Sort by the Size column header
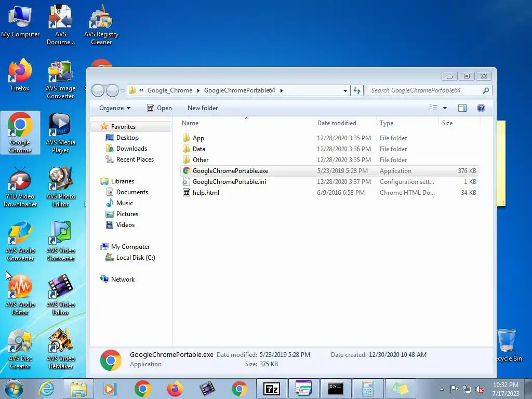This screenshot has height=399, width=532. coord(459,123)
